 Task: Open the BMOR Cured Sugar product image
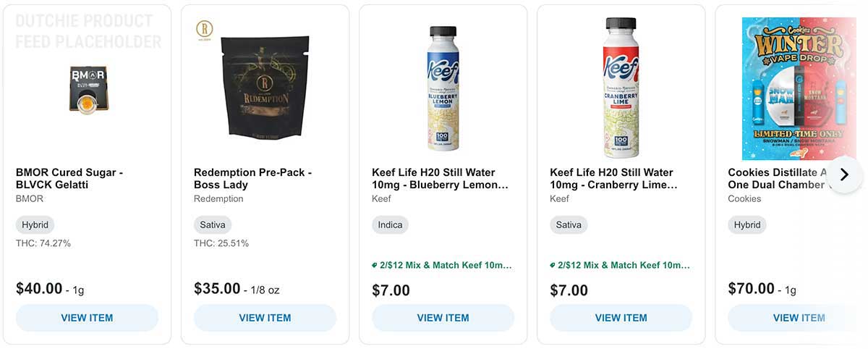[x=89, y=88]
